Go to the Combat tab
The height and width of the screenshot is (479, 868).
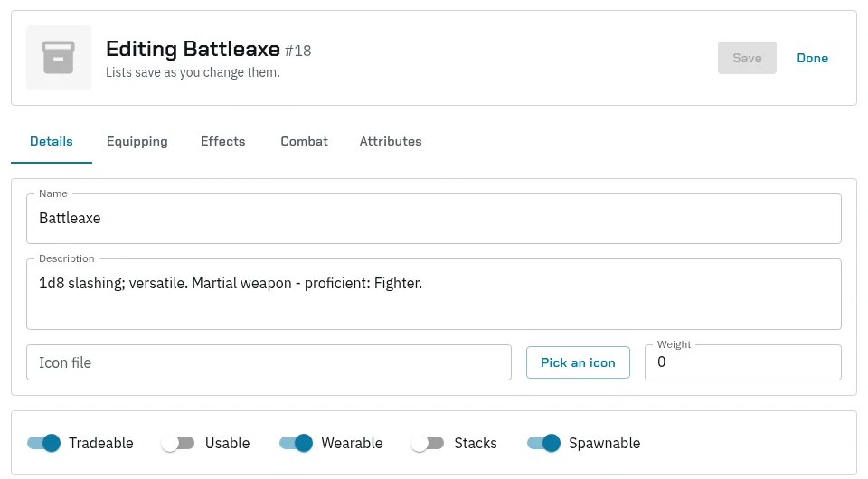coord(305,142)
